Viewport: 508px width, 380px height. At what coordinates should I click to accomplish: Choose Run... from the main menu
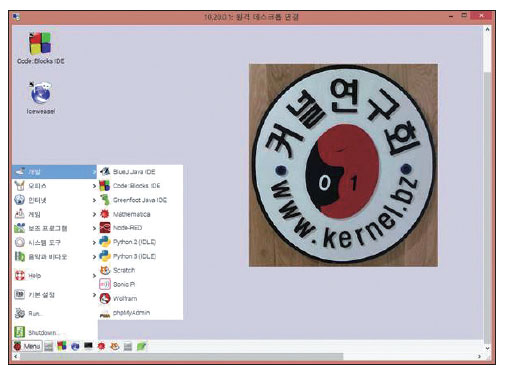[55, 314]
